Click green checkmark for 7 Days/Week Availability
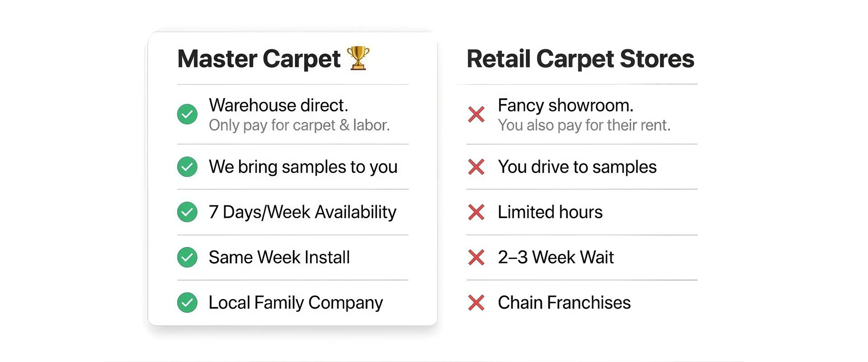Image resolution: width=868 pixels, height=362 pixels. (x=187, y=212)
